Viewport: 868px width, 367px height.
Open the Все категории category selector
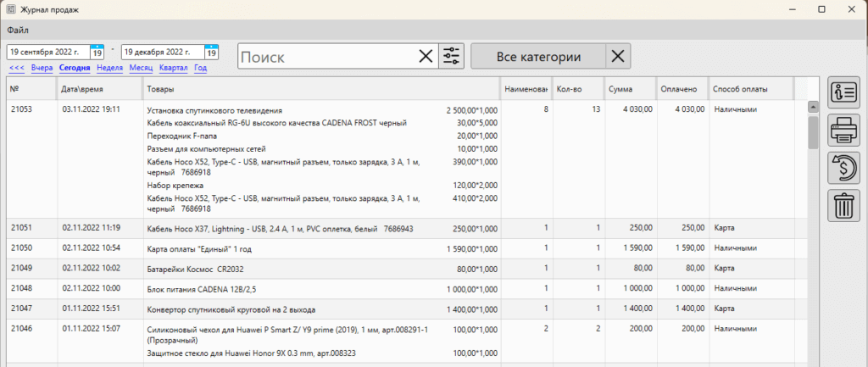tap(538, 57)
